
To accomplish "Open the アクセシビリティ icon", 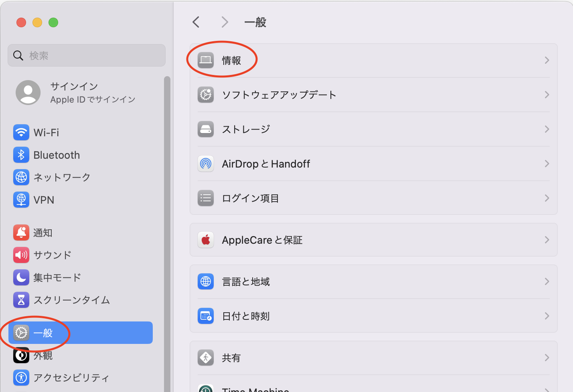I will [21, 378].
